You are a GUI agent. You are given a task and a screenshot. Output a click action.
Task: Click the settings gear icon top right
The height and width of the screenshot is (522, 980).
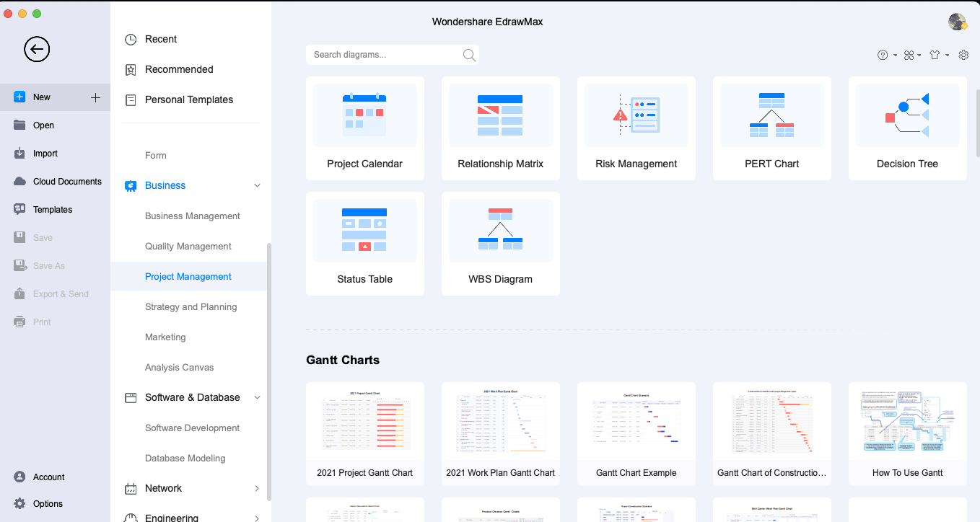(x=963, y=55)
